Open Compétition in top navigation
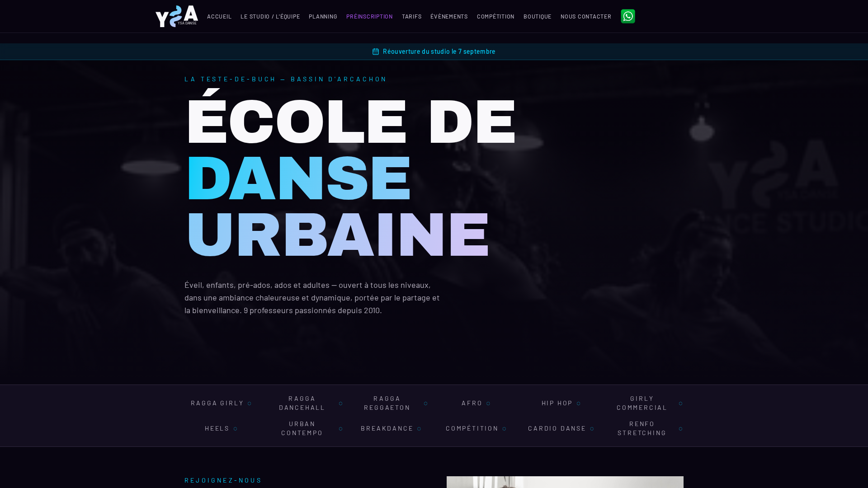Image resolution: width=868 pixels, height=488 pixels. pyautogui.click(x=495, y=16)
